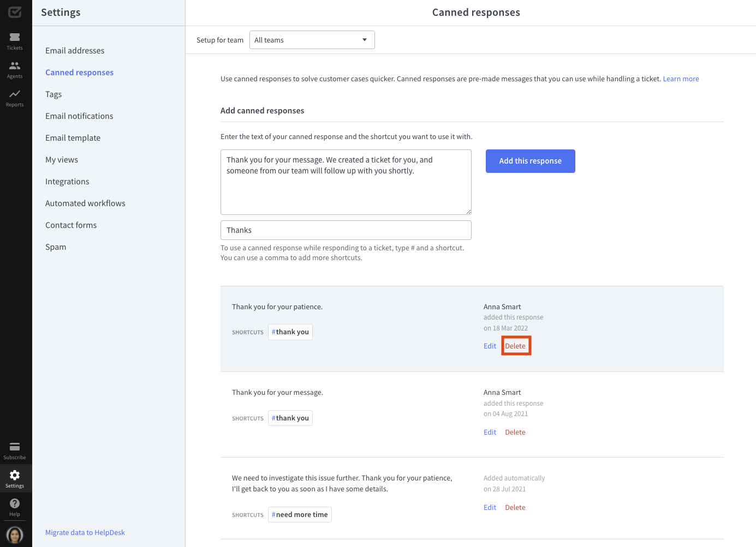Expand the All teams dropdown
Screen dimensions: 756x547
click(x=312, y=40)
